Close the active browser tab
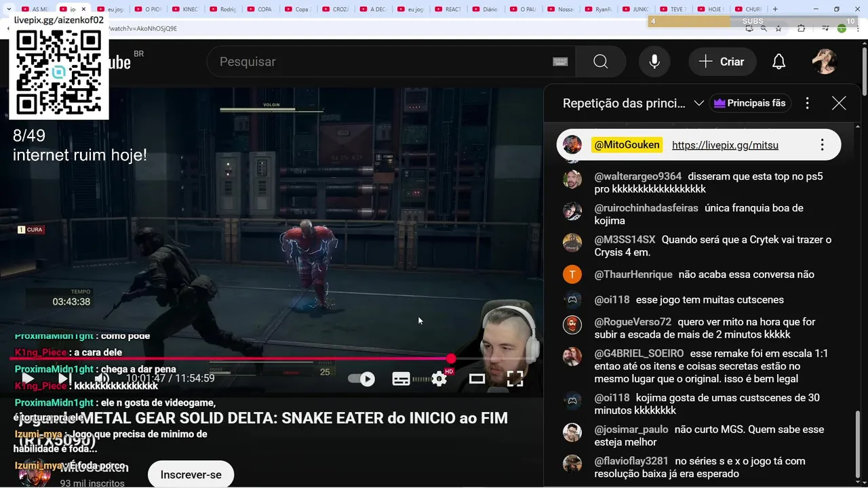This screenshot has height=488, width=868. click(84, 9)
